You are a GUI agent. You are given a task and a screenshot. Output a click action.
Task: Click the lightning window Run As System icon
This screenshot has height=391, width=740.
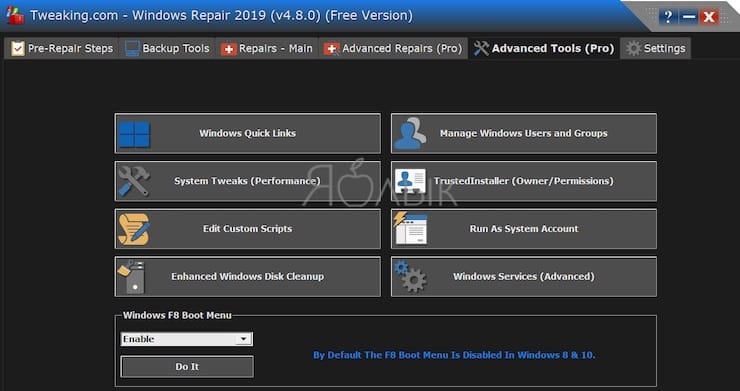click(x=410, y=228)
